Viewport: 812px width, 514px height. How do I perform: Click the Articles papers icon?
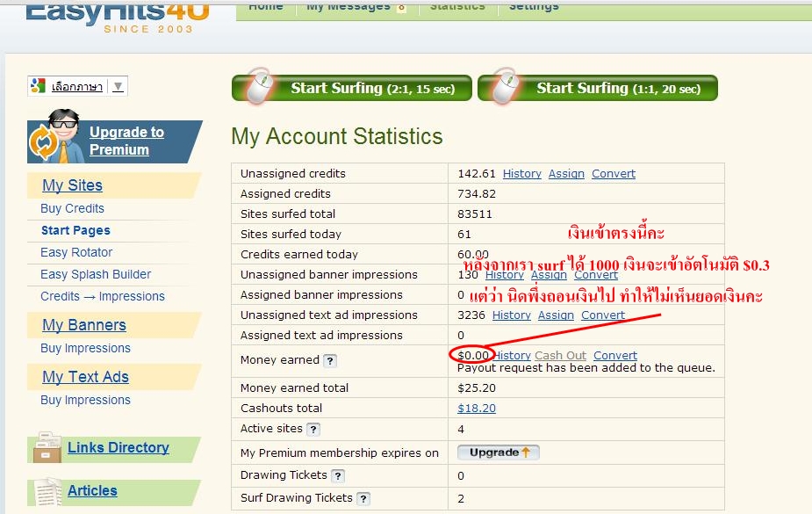[48, 491]
